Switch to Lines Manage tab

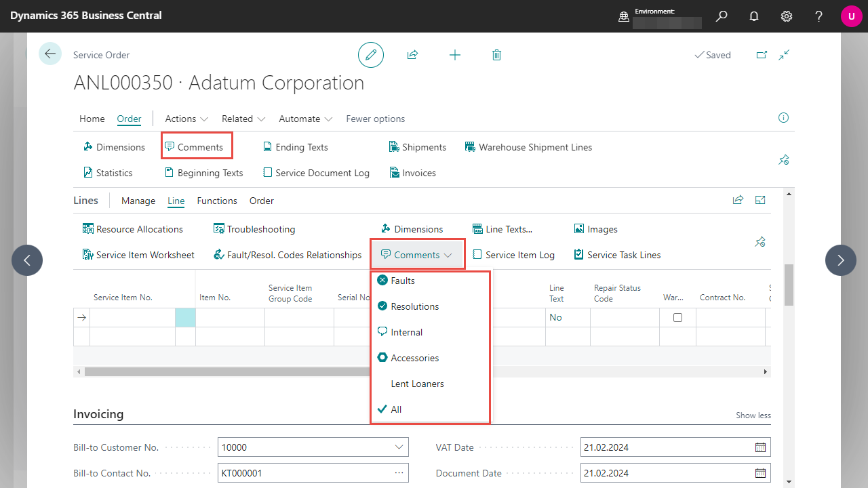(x=138, y=201)
